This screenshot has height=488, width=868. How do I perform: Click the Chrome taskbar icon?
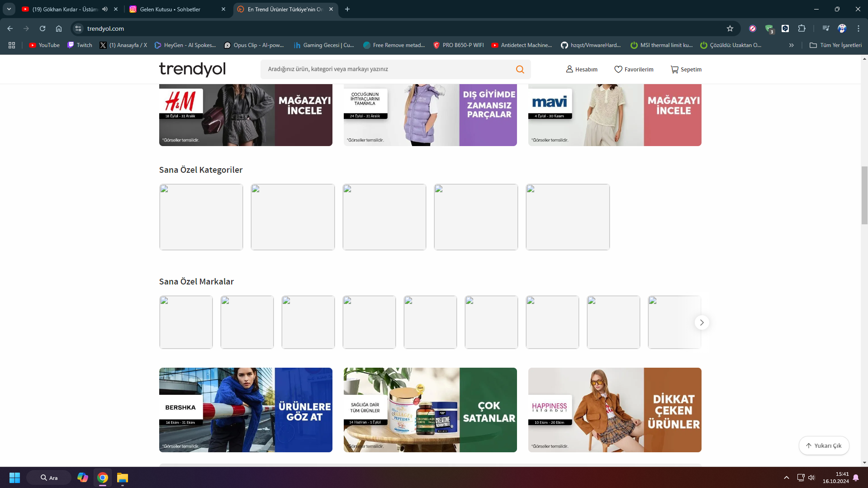coord(103,478)
